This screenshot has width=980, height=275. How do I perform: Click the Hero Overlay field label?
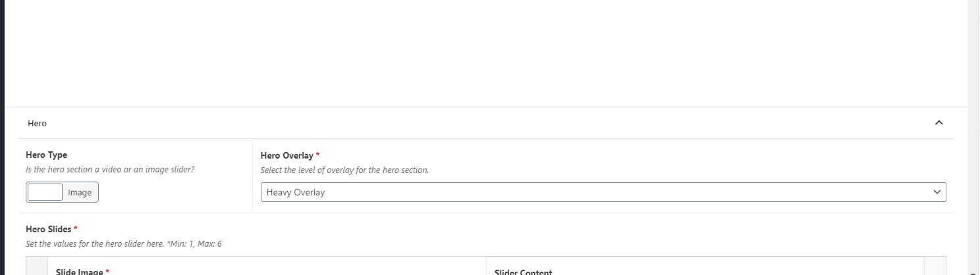point(286,156)
